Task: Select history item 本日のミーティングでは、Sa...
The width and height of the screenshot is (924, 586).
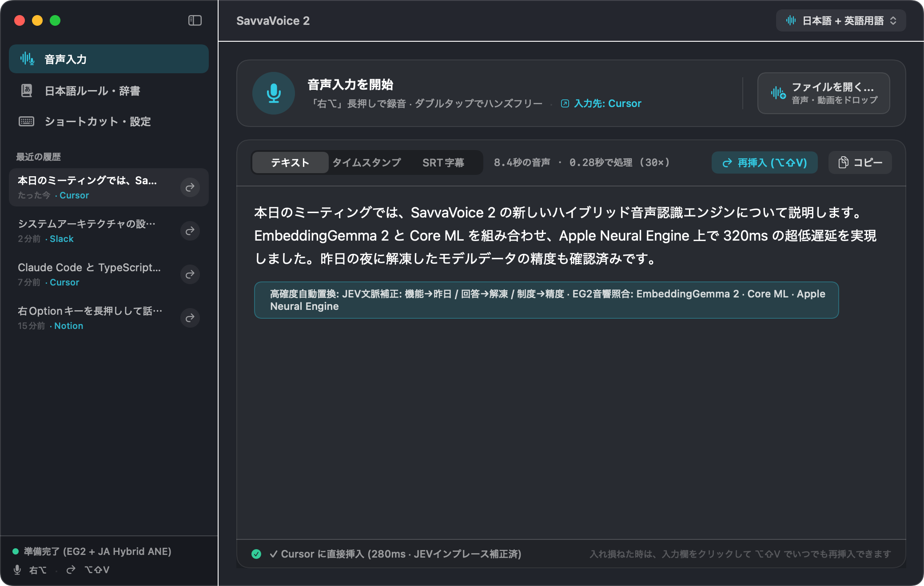Action: pyautogui.click(x=109, y=187)
